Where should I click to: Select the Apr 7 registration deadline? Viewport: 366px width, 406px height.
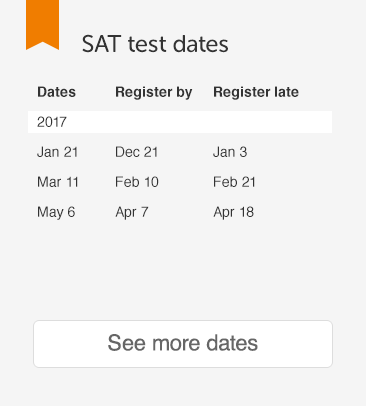click(x=132, y=213)
